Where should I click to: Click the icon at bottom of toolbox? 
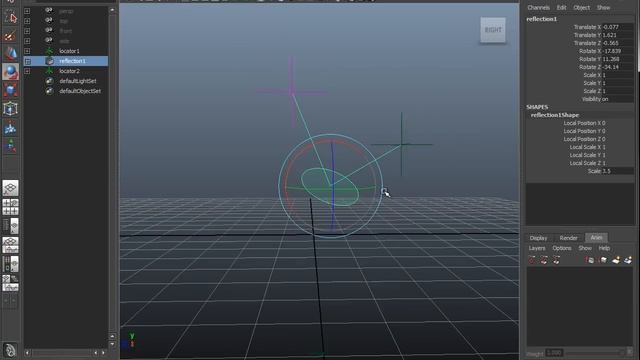[x=10, y=350]
